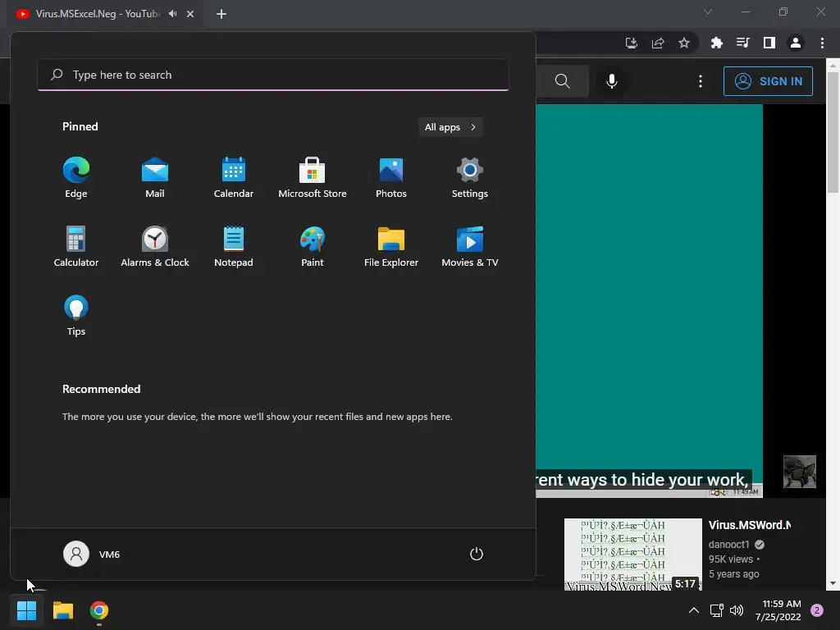The width and height of the screenshot is (840, 630).
Task: Share this page from the address bar
Action: click(x=658, y=43)
